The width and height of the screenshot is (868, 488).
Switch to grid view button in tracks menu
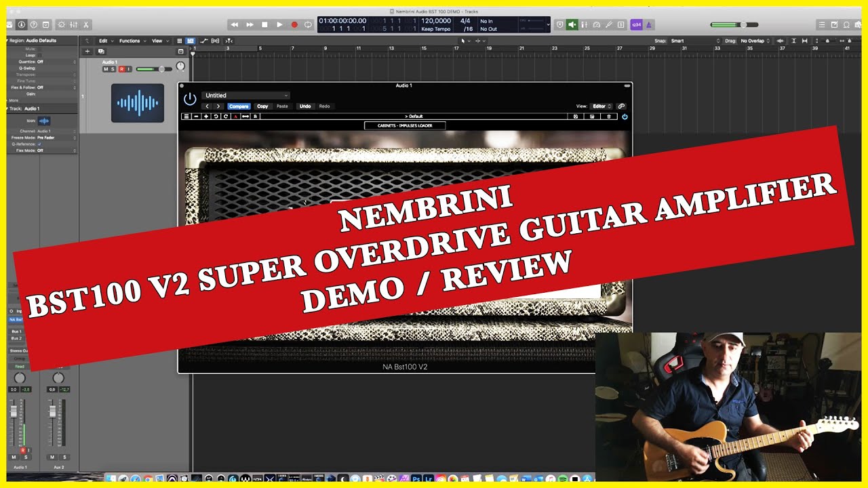point(180,41)
